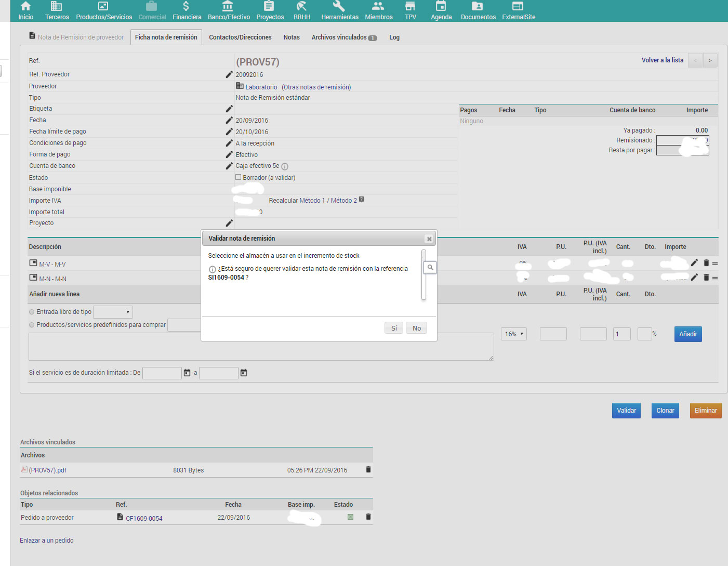Close the Validar nota de remisión dialog
This screenshot has width=728, height=566.
click(x=429, y=239)
